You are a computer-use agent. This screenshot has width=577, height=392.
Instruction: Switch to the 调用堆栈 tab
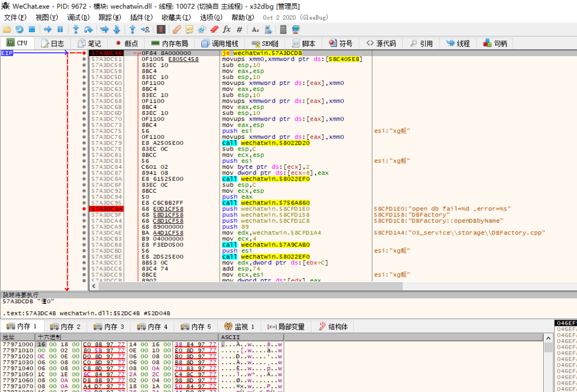pyautogui.click(x=220, y=43)
